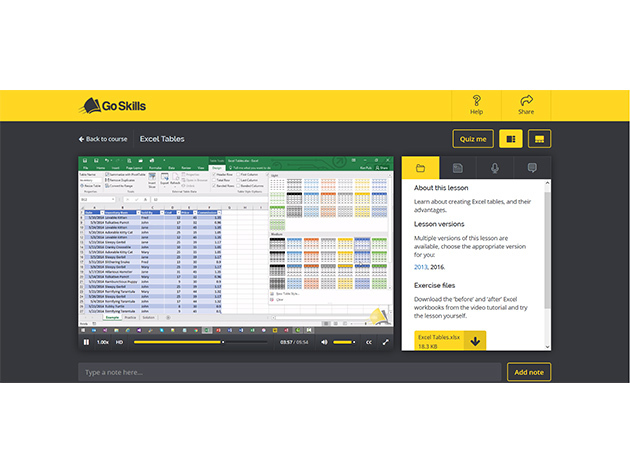The width and height of the screenshot is (630, 473).
Task: Adjust the volume slider
Action: click(344, 342)
